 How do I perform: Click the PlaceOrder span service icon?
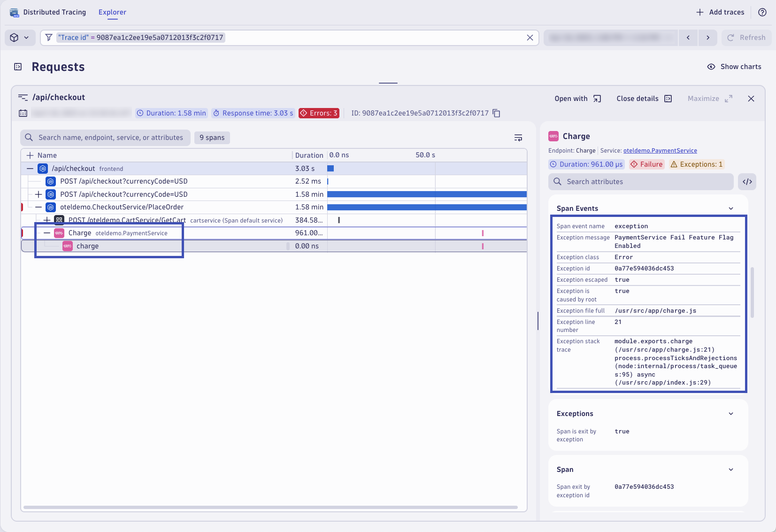pos(51,207)
